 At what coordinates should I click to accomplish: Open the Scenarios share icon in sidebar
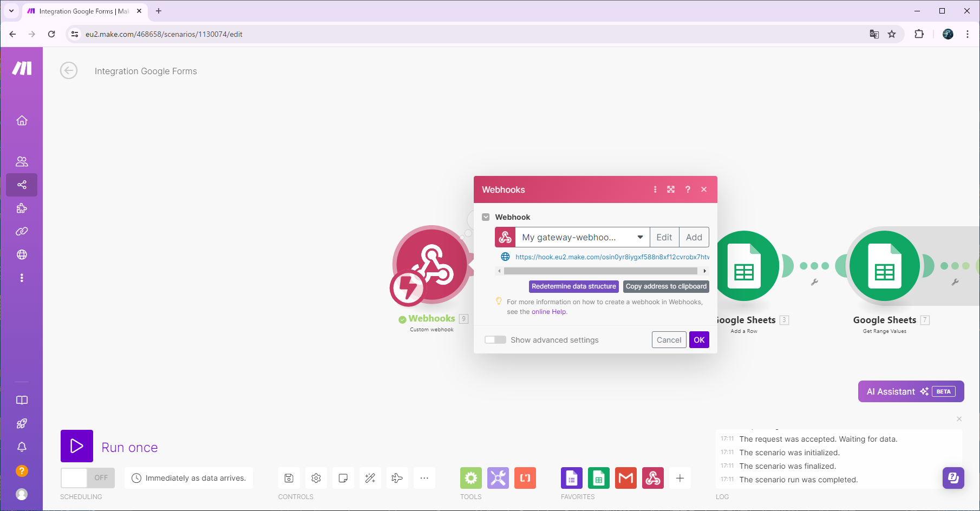pyautogui.click(x=22, y=185)
